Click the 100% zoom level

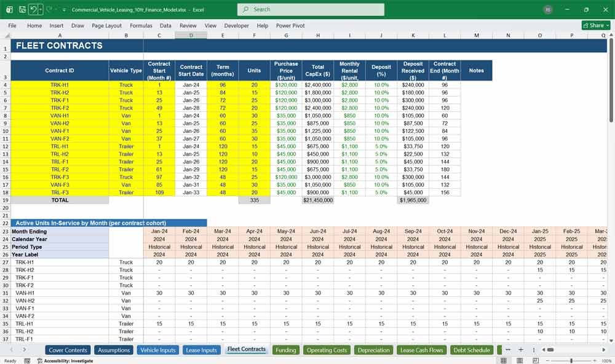[606, 360]
